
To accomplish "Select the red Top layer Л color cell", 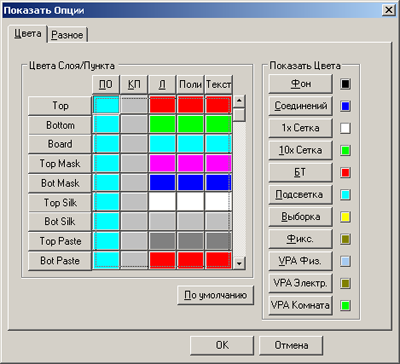I will pyautogui.click(x=162, y=105).
